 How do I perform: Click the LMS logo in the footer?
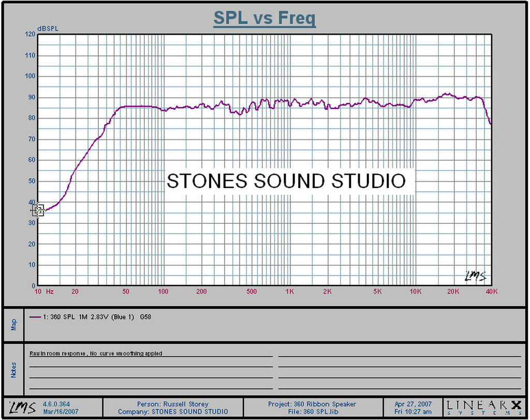[x=22, y=408]
